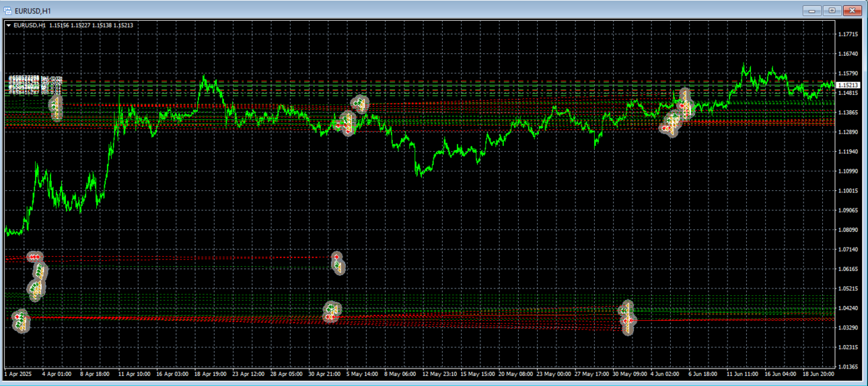868x386 pixels.
Task: Open the EURUSD,H1 window system menu icon
Action: point(7,11)
